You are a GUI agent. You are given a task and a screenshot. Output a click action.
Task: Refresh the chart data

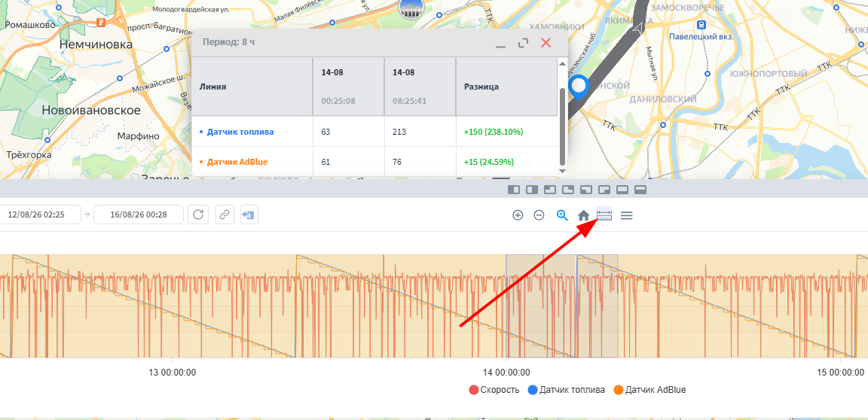click(198, 215)
